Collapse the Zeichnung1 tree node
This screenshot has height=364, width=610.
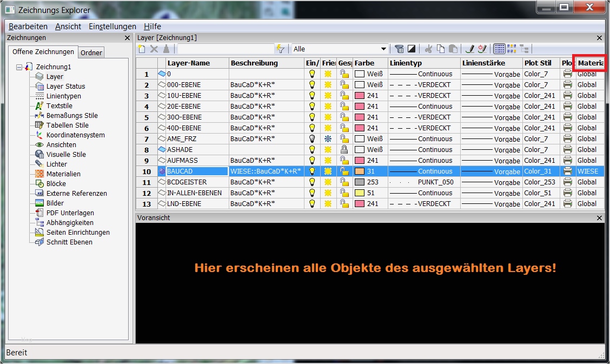point(19,67)
